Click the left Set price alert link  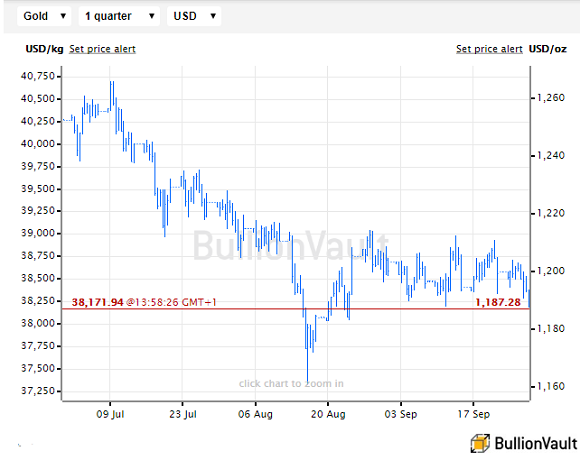click(102, 49)
